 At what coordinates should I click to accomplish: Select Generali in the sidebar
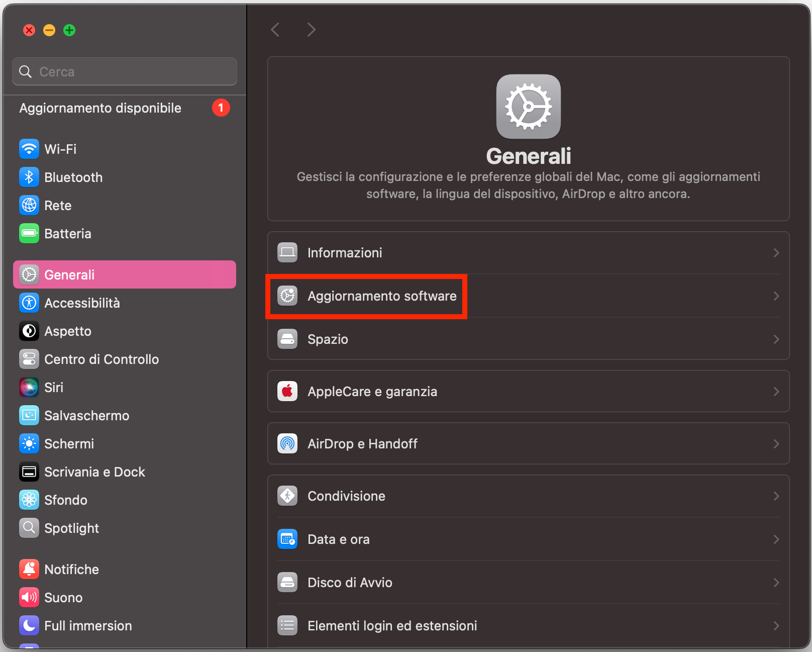pos(125,274)
